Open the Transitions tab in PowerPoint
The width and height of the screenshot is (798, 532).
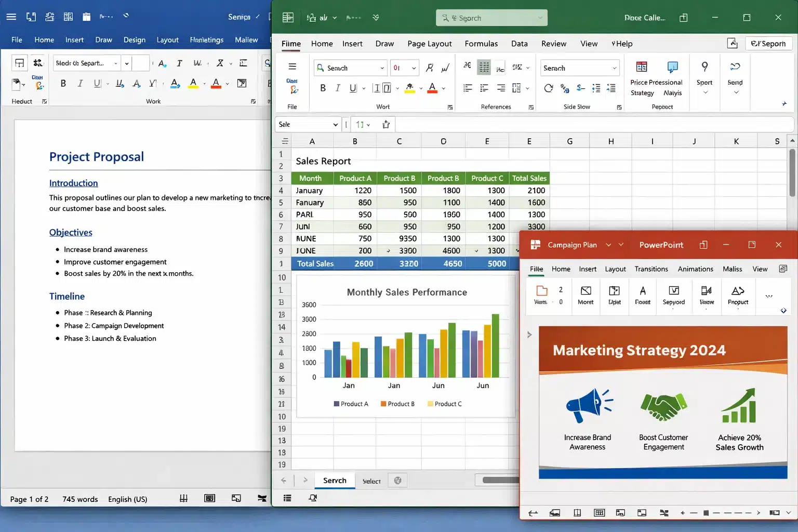tap(651, 269)
